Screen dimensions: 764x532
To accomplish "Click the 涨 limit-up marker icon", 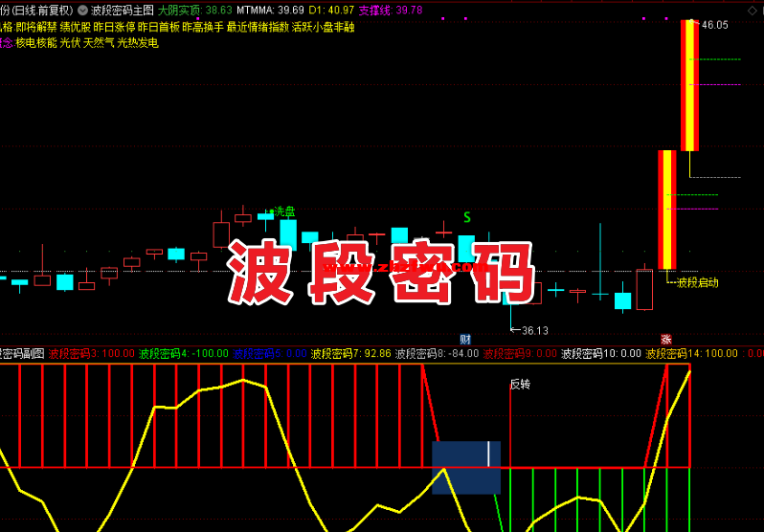I will pos(666,339).
